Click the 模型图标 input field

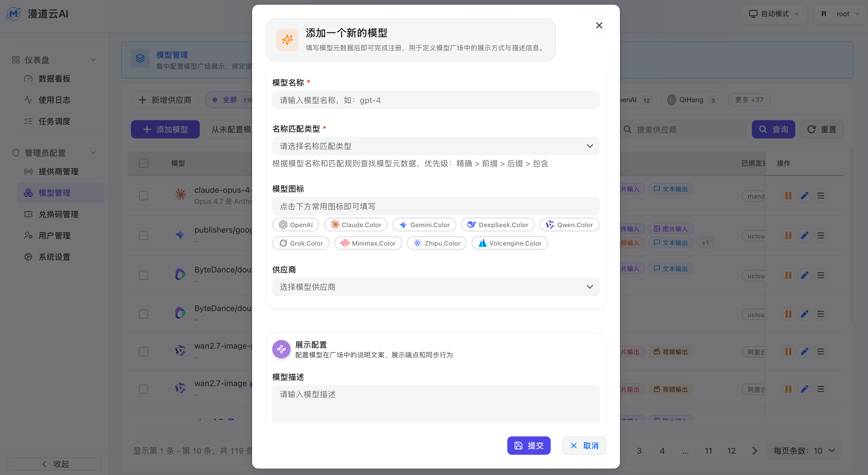pyautogui.click(x=436, y=206)
